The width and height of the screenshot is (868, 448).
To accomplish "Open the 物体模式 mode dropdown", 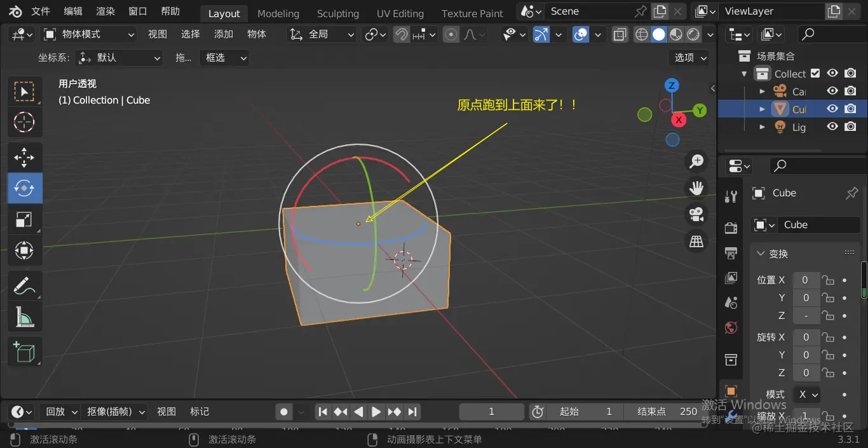I will pos(89,34).
